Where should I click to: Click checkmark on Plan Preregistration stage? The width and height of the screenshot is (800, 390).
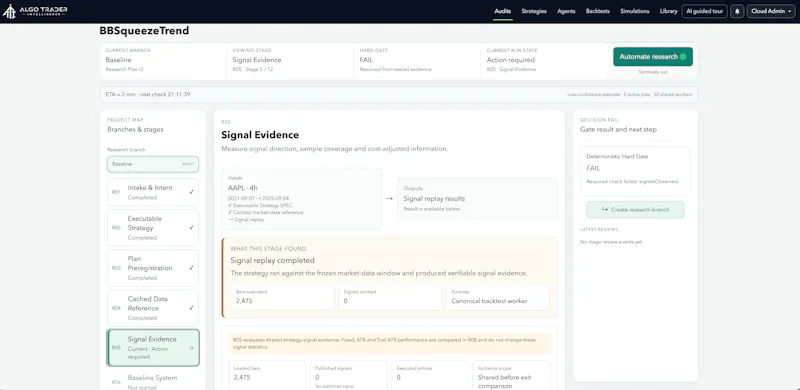tap(191, 267)
